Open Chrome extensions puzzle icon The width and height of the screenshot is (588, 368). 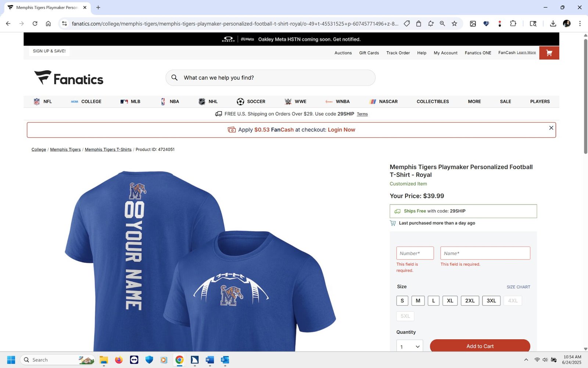click(x=513, y=24)
